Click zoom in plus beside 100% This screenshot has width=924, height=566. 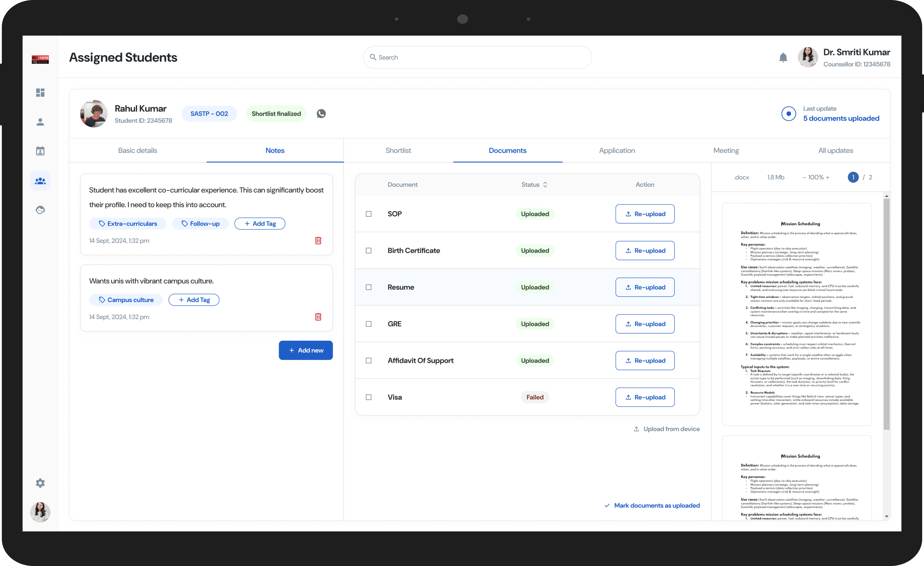[828, 177]
